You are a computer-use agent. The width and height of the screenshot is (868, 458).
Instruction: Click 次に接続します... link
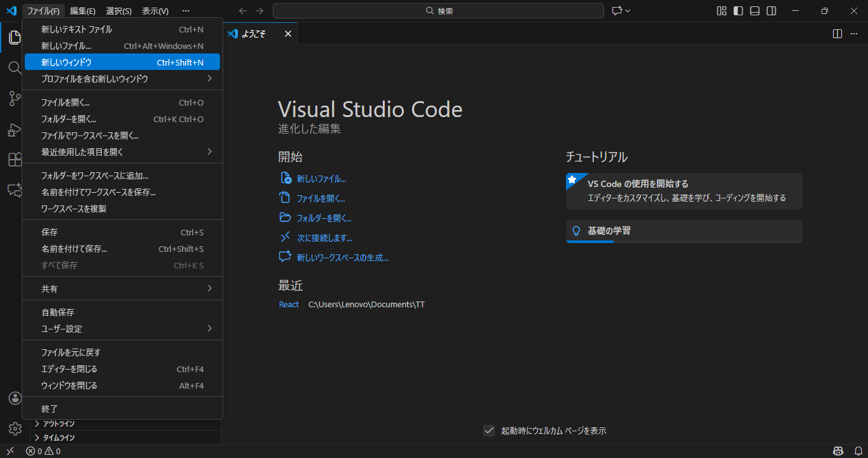324,238
